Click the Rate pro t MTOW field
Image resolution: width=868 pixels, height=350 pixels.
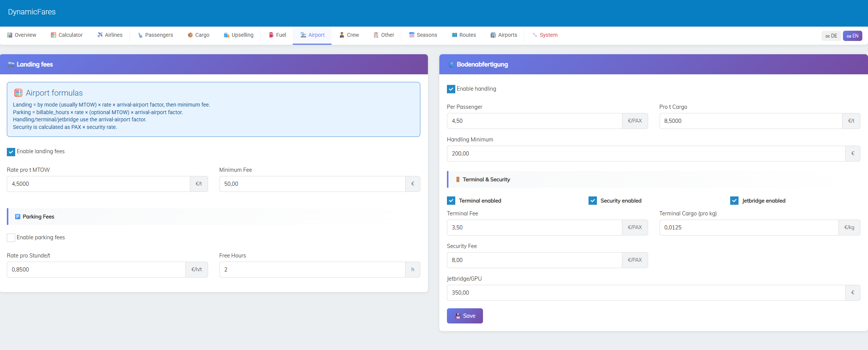(x=98, y=184)
